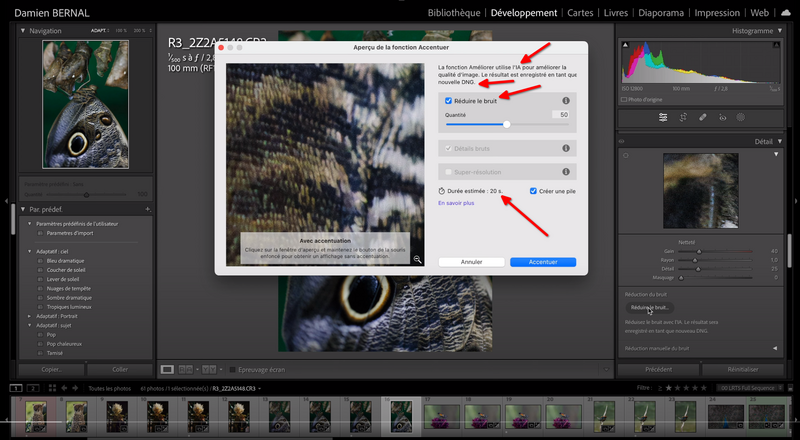Uncheck Réduire le bruit checkbox
The width and height of the screenshot is (800, 440).
point(448,101)
